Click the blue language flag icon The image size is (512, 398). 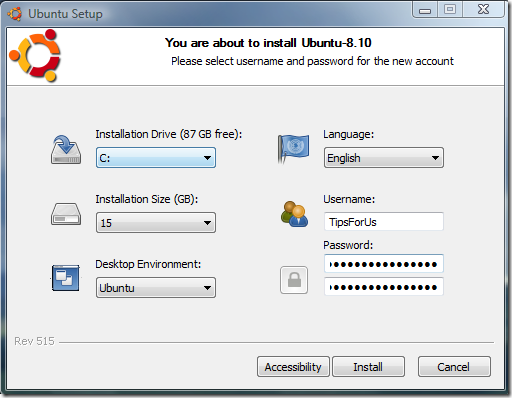coord(293,148)
